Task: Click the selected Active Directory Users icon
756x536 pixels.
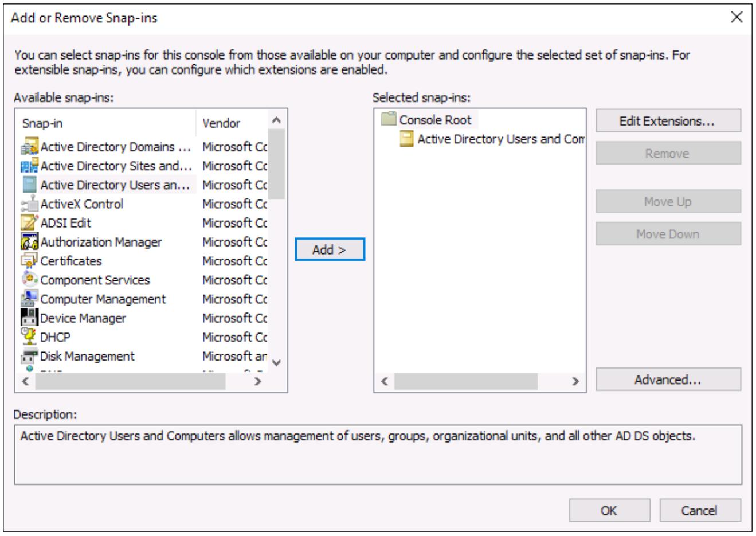Action: [x=407, y=139]
